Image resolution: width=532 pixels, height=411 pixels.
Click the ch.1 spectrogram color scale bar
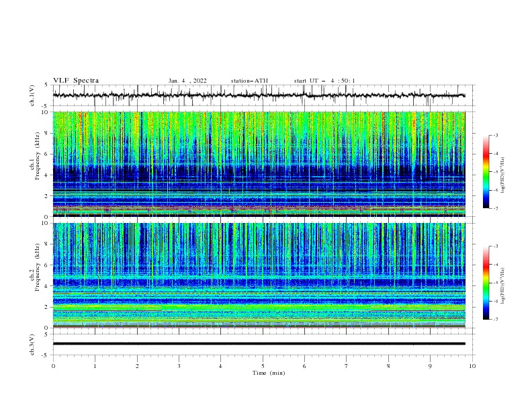(486, 172)
